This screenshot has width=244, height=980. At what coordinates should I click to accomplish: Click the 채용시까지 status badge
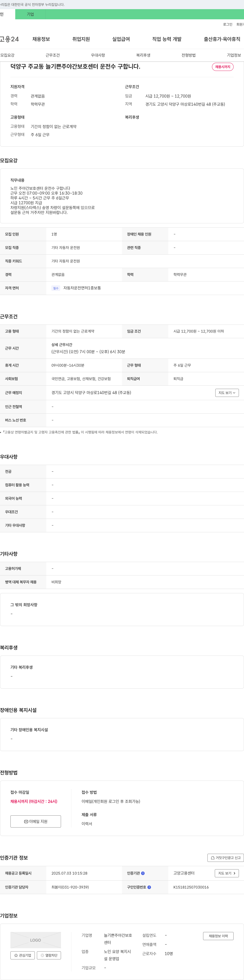pyautogui.click(x=223, y=67)
